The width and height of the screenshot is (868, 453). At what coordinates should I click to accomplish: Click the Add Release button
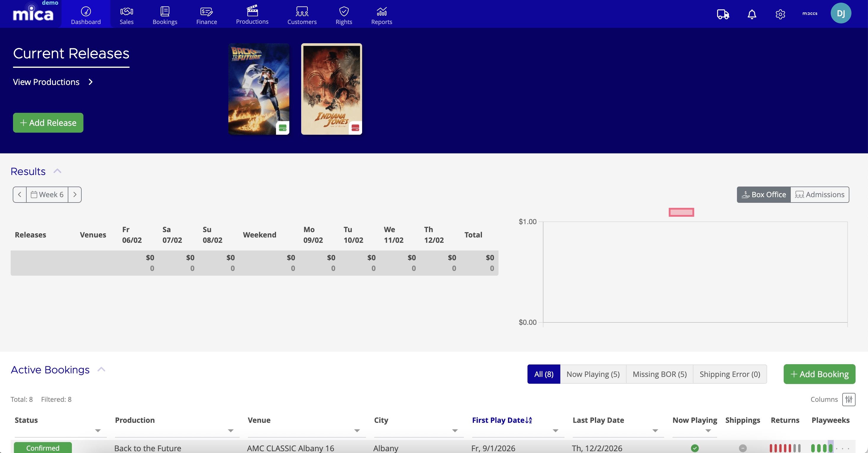tap(48, 123)
